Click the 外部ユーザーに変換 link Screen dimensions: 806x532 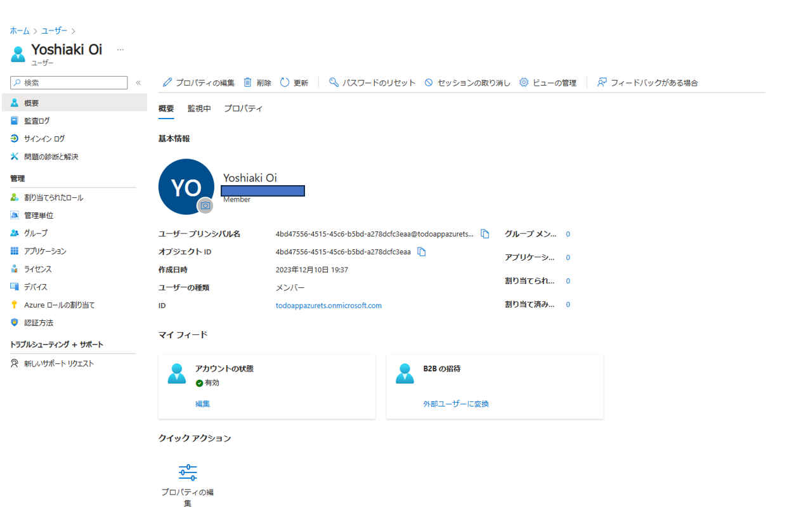coord(456,404)
